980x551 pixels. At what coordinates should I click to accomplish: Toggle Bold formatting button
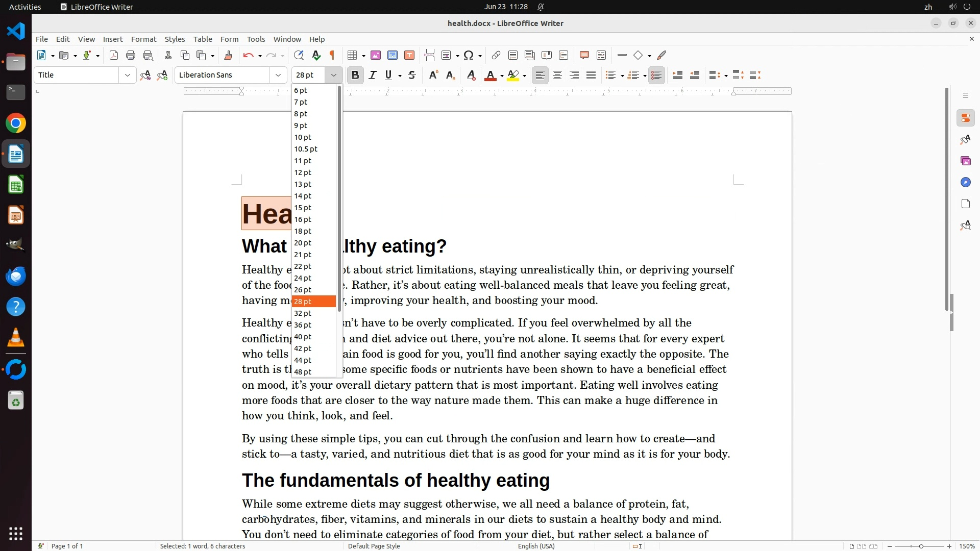[x=355, y=75]
